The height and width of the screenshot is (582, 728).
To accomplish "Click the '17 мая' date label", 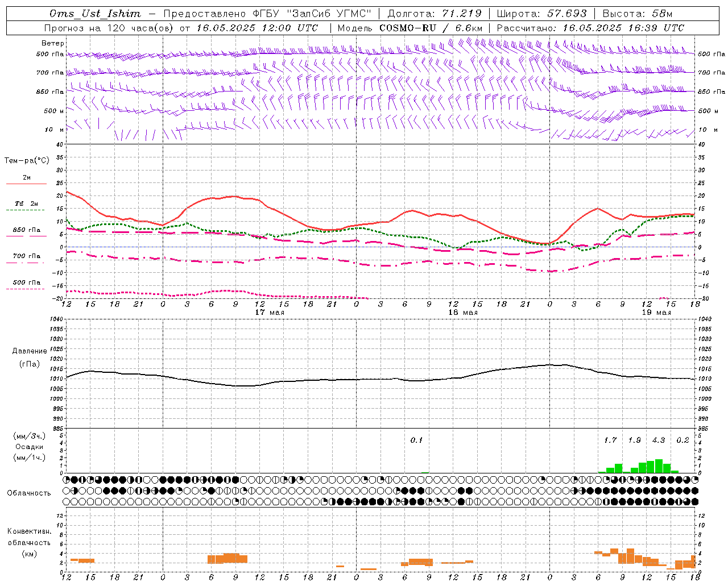I will [270, 313].
